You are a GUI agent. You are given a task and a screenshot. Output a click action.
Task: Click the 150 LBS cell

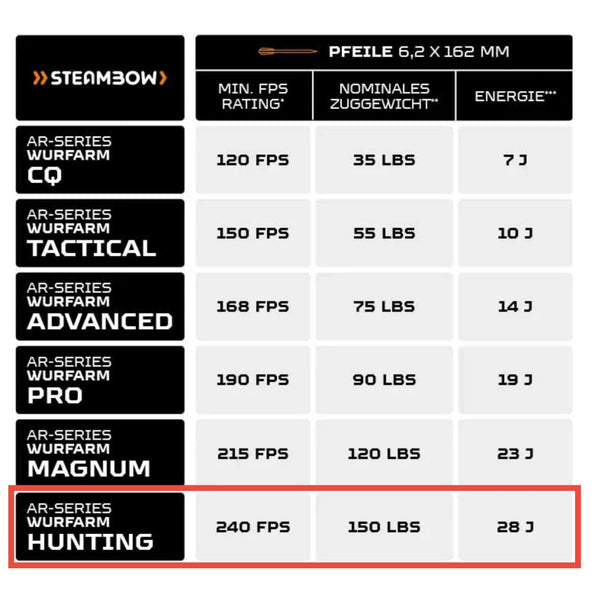[383, 527]
